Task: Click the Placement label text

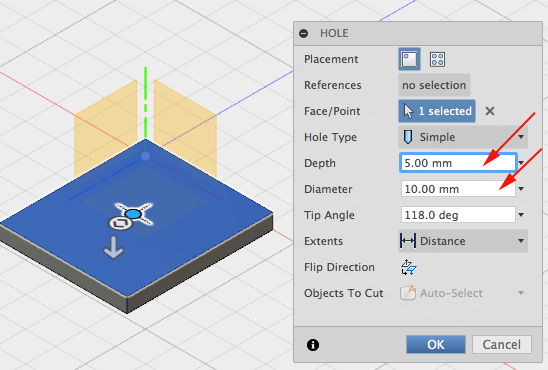Action: click(x=331, y=59)
